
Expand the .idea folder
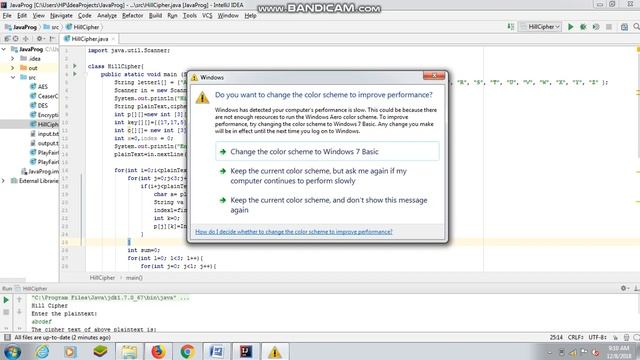[13, 58]
